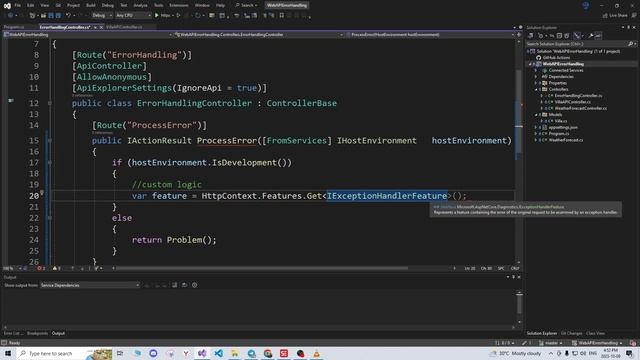Expand the Connected Services node
The image size is (640, 360).
point(536,70)
